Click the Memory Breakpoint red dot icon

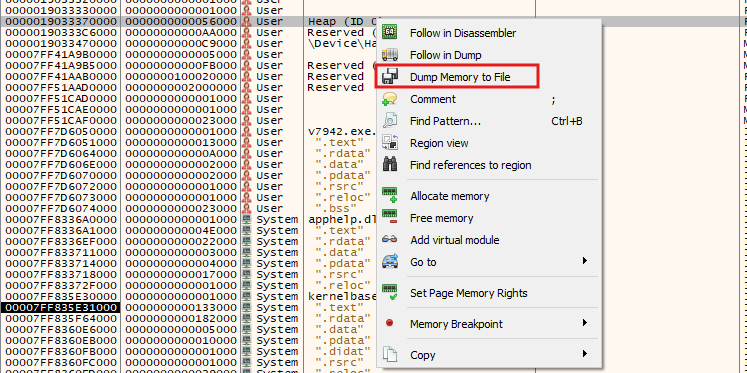[390, 323]
